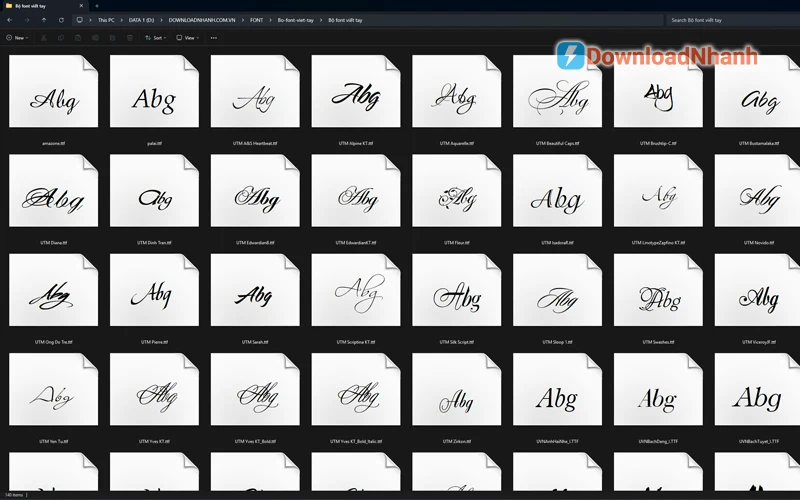Select UTM Yves KT_Bold_Italic.ttf thumbnail
Image resolution: width=800 pixels, height=500 pixels.
pos(356,390)
